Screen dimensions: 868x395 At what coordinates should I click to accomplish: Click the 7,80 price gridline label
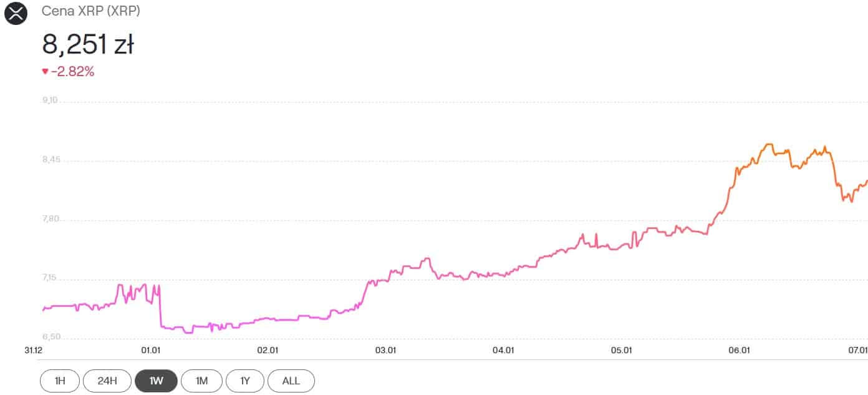pos(50,219)
